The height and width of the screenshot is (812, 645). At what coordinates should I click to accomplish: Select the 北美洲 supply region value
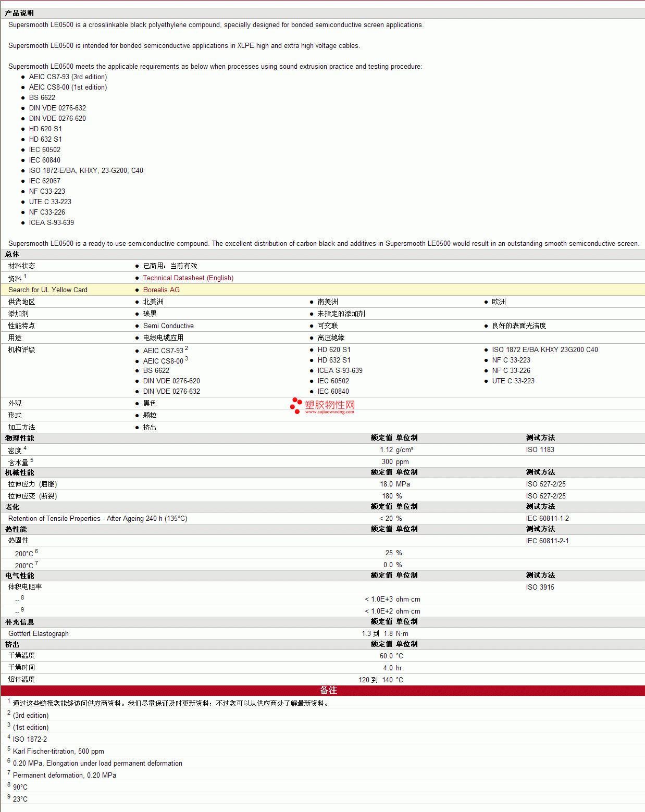[x=153, y=302]
